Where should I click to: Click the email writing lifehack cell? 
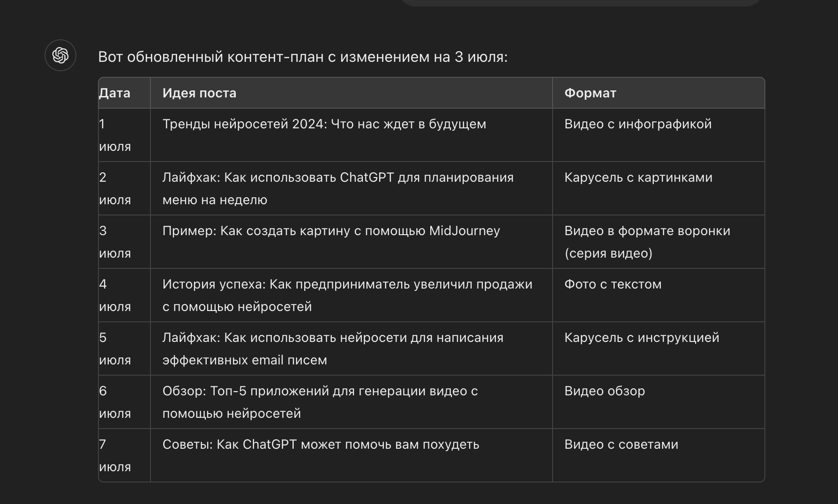(352, 349)
